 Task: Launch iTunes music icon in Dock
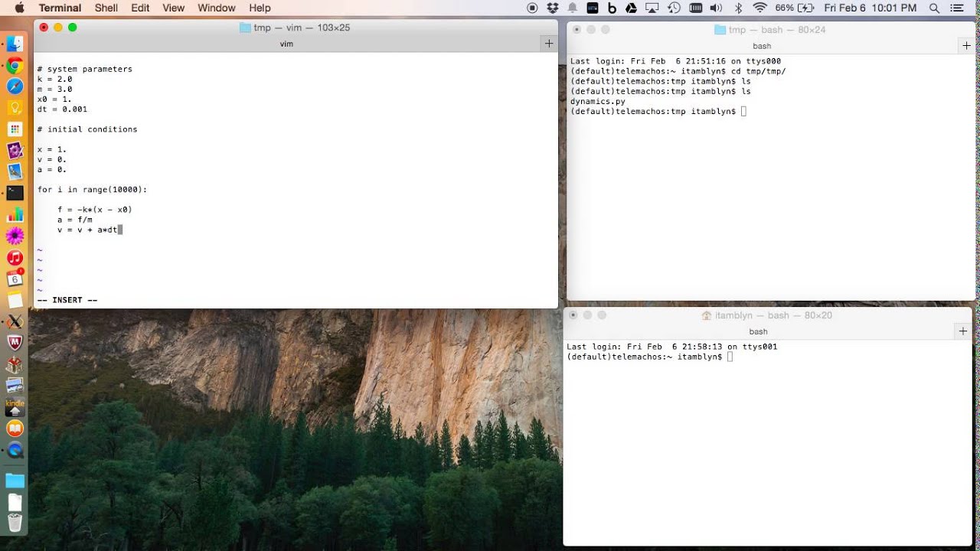pyautogui.click(x=15, y=258)
